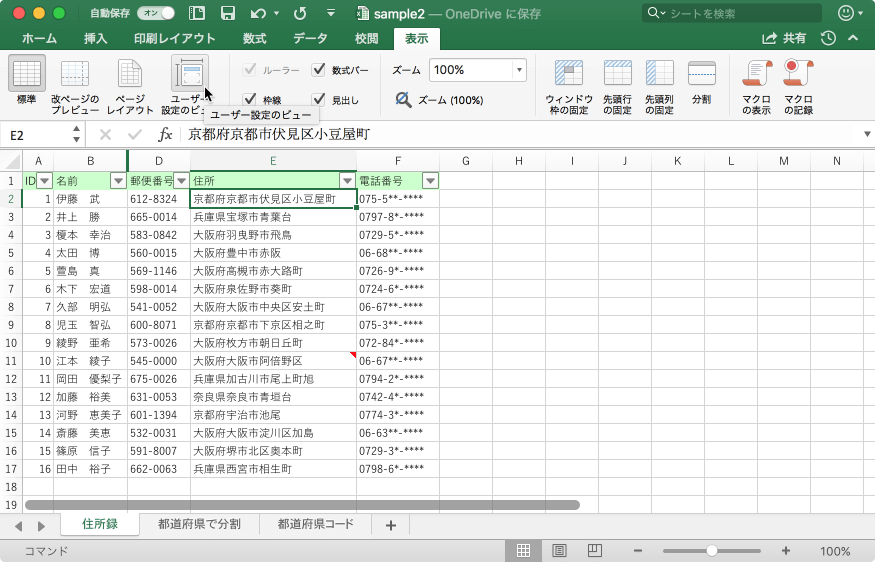This screenshot has height=562, width=875.
Task: Open Custom Views (ユーザー設定のビュー)
Action: click(x=190, y=85)
